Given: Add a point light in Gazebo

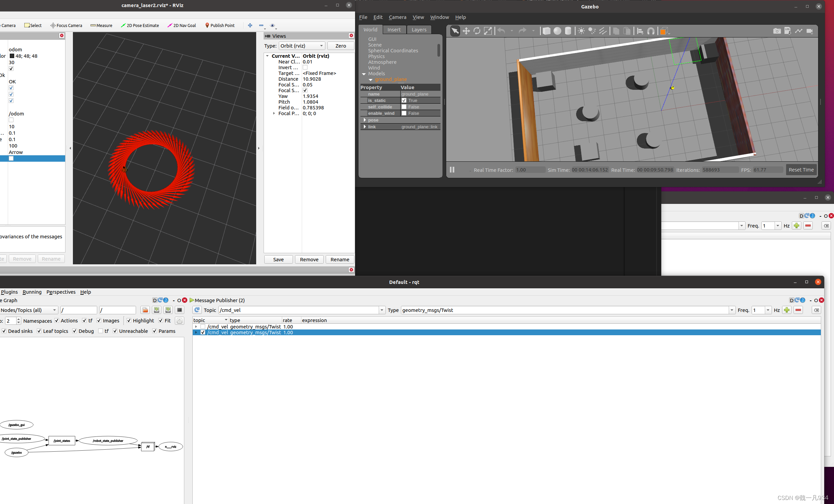Looking at the screenshot, I should 581,31.
